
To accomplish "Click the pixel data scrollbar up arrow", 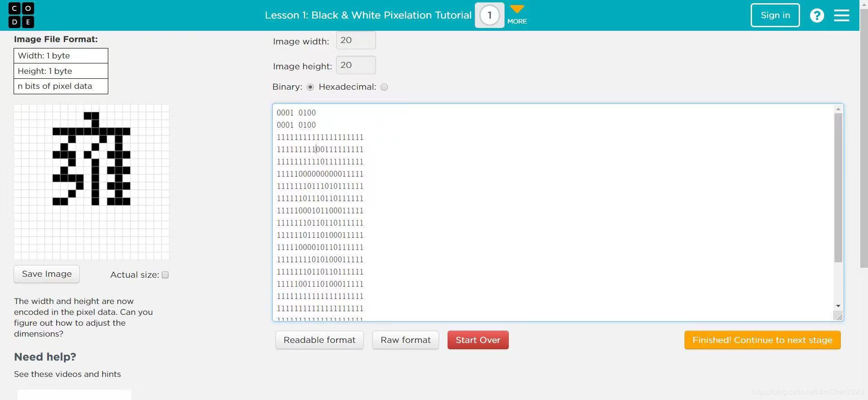I will click(x=838, y=109).
